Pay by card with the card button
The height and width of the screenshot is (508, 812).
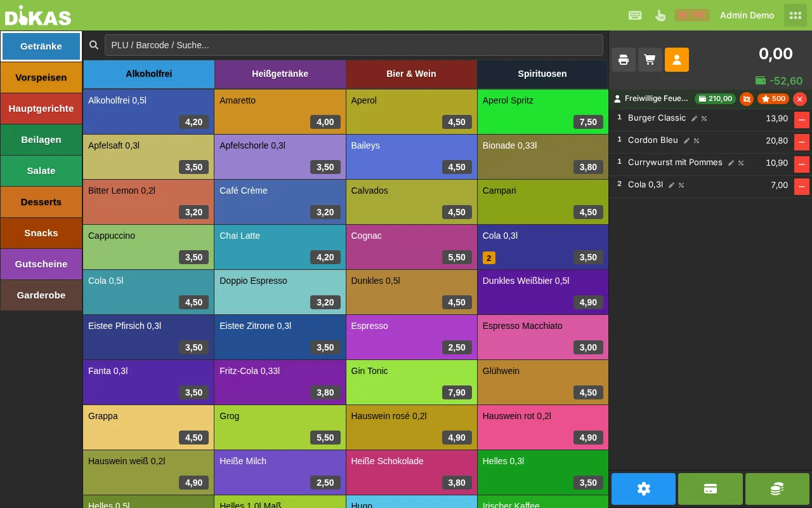click(x=710, y=489)
